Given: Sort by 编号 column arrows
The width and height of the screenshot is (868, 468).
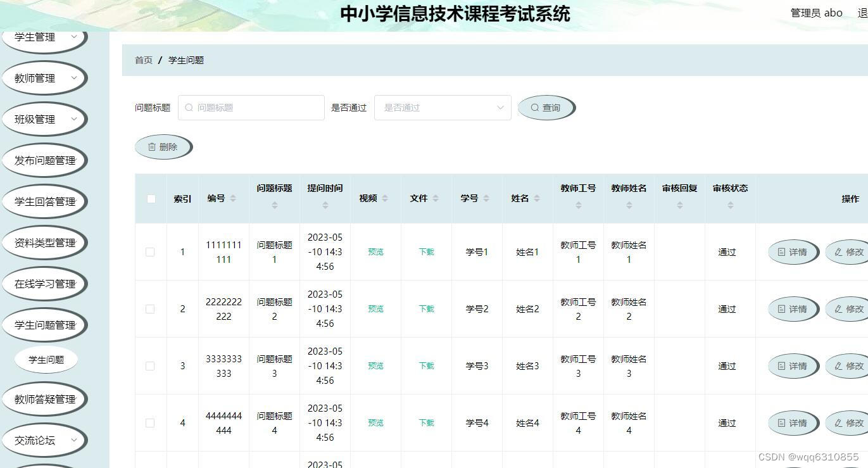Looking at the screenshot, I should (x=233, y=198).
